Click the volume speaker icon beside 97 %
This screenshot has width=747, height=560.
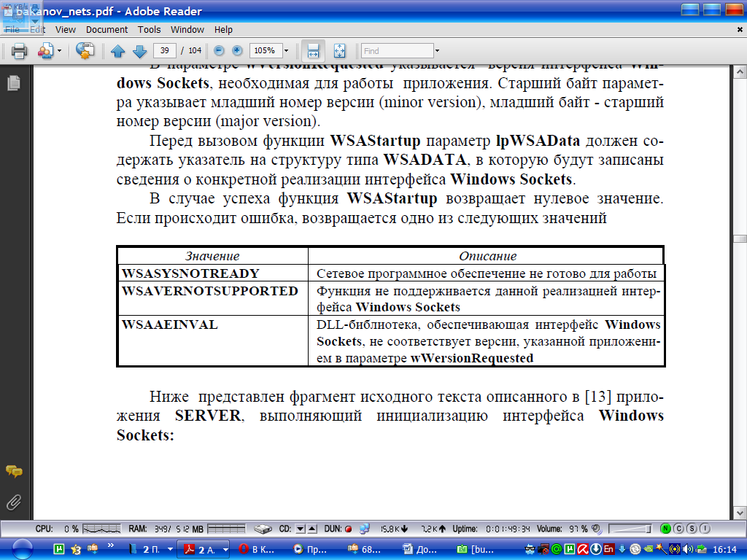coord(596,529)
